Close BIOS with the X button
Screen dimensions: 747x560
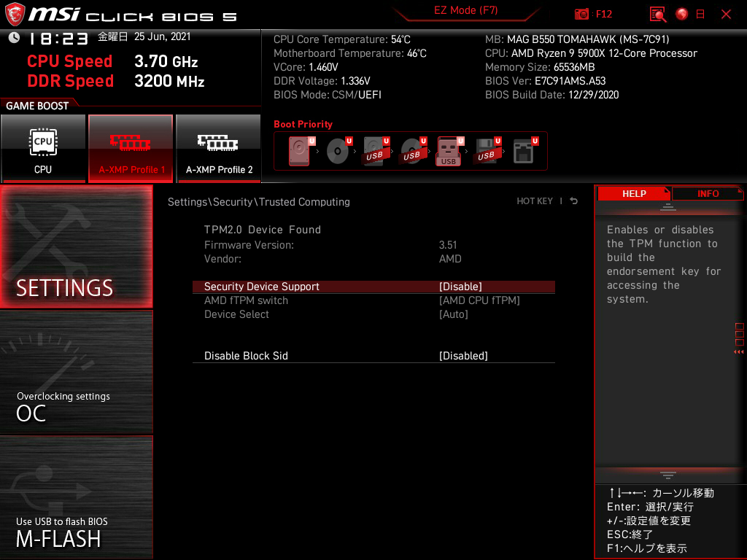(x=726, y=15)
